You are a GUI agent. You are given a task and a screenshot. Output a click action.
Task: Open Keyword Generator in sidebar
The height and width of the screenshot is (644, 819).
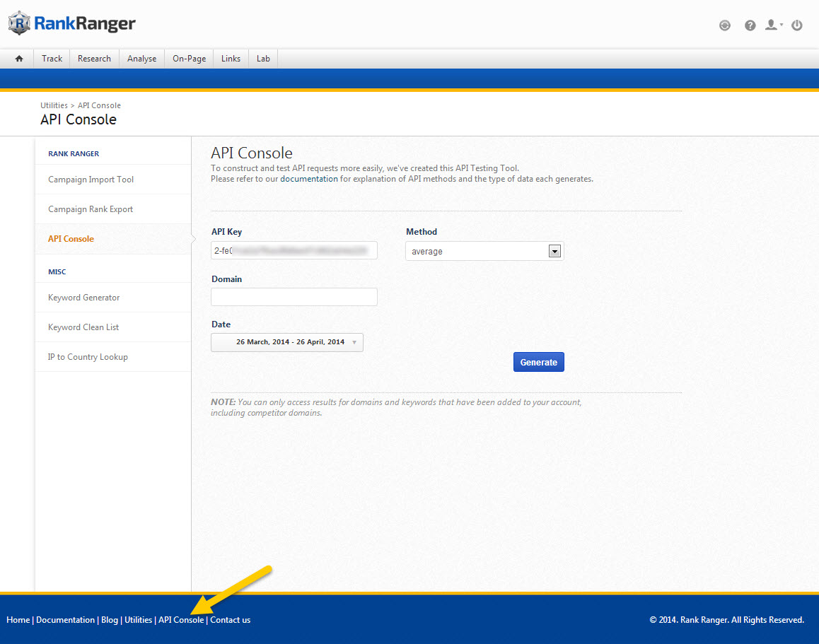point(113,298)
